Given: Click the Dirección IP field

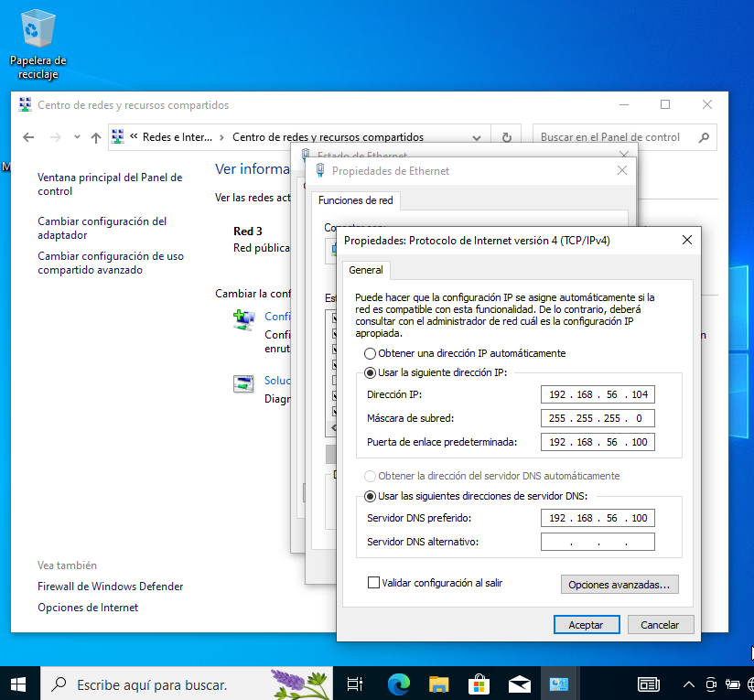Looking at the screenshot, I should 598,394.
